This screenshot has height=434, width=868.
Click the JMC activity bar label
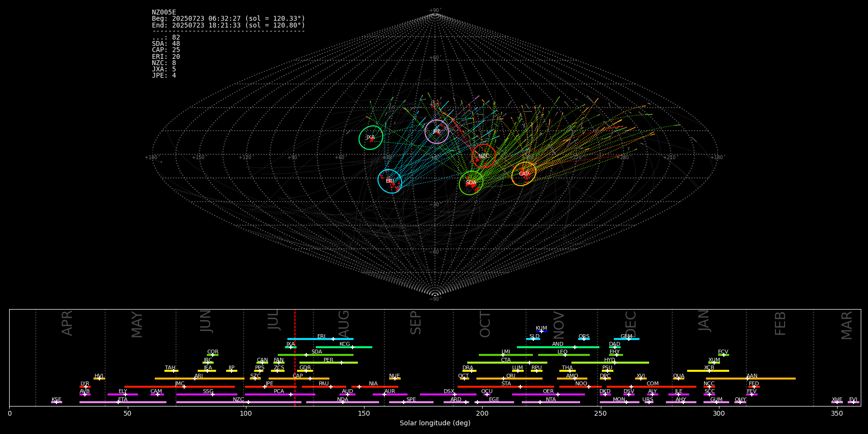point(180,384)
